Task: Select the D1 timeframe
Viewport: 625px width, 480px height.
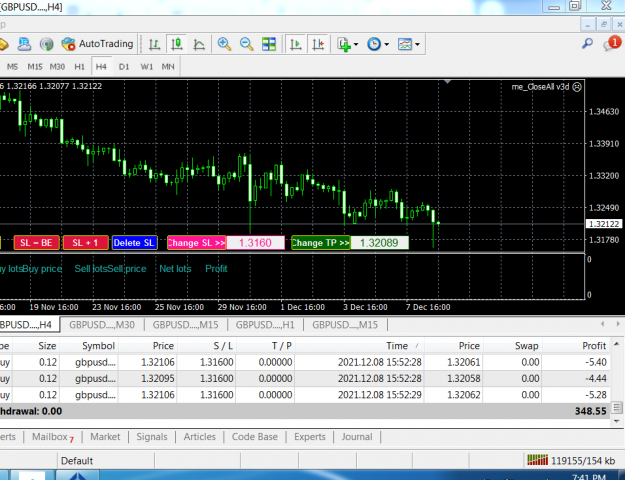Action: point(124,67)
